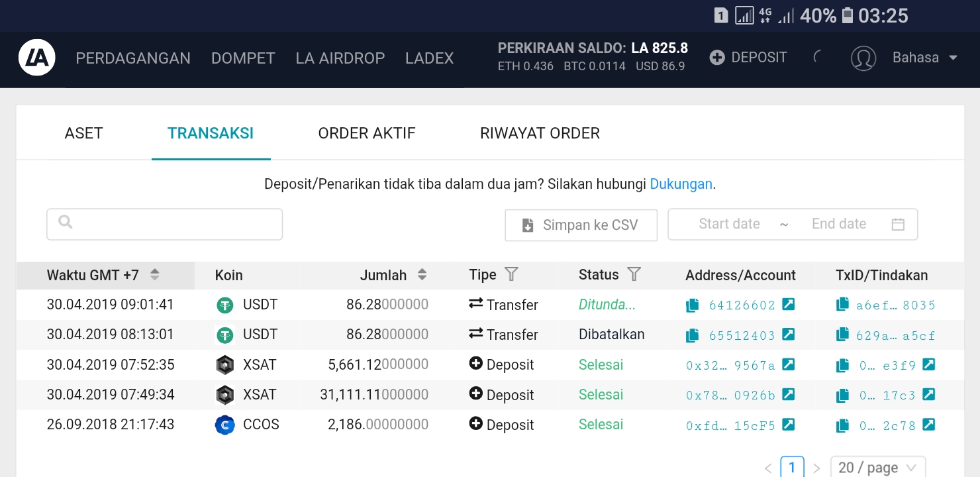Click the CCOS coin icon
Screen dimensions: 980x477
coord(225,425)
